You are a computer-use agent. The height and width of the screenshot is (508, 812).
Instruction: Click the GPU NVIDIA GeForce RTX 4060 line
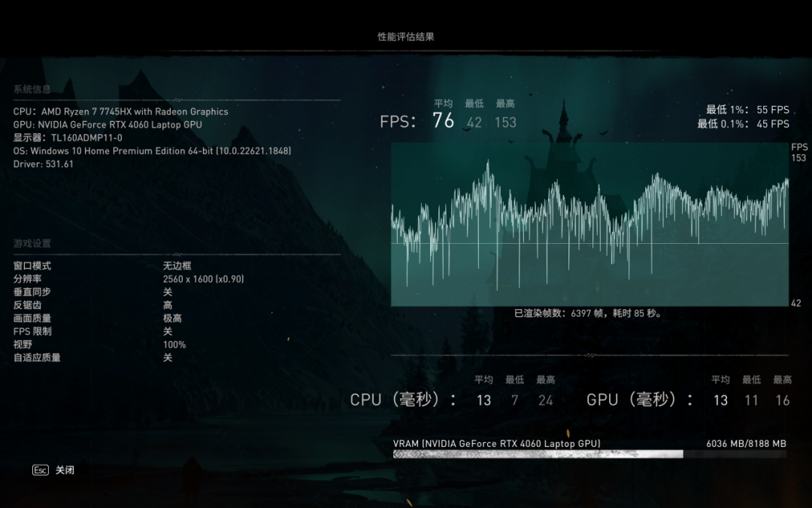click(108, 124)
